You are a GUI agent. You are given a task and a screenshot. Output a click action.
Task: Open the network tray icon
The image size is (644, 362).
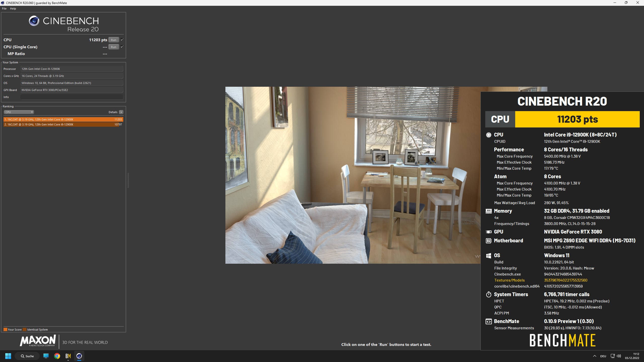pyautogui.click(x=613, y=356)
